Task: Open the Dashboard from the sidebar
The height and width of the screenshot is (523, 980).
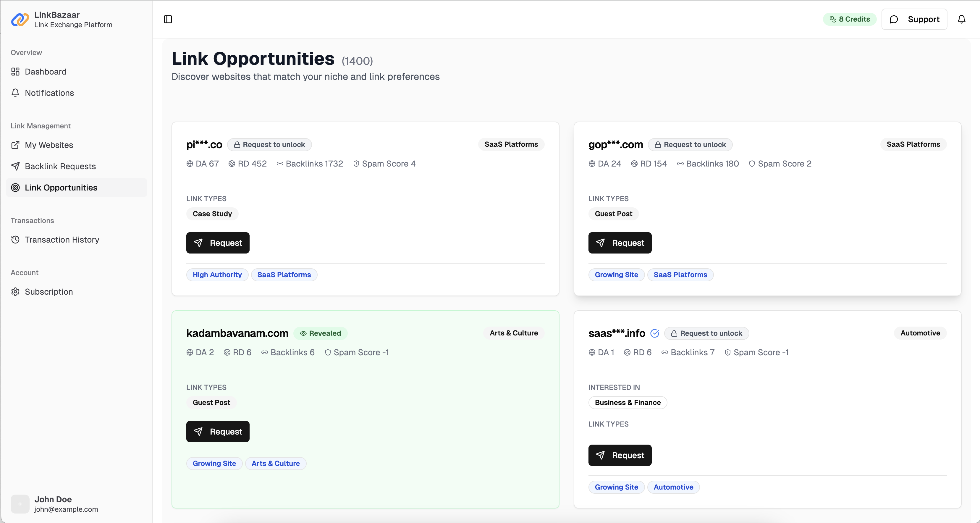Action: point(46,72)
